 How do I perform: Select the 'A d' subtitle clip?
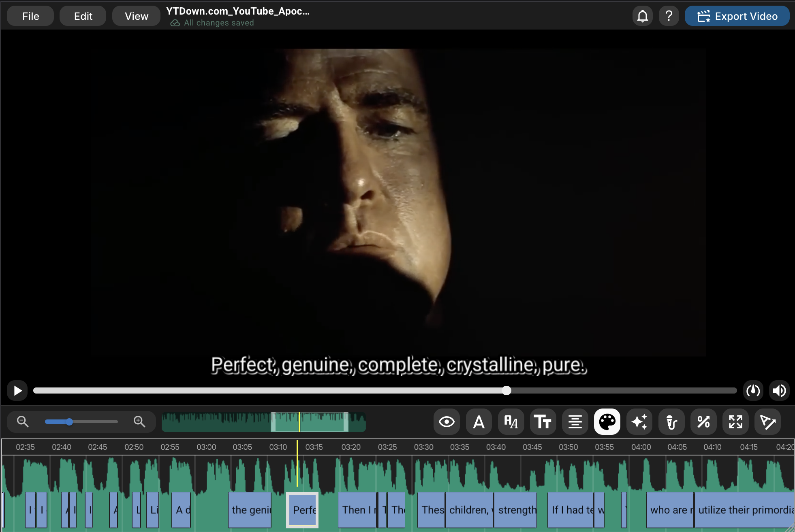(181, 510)
